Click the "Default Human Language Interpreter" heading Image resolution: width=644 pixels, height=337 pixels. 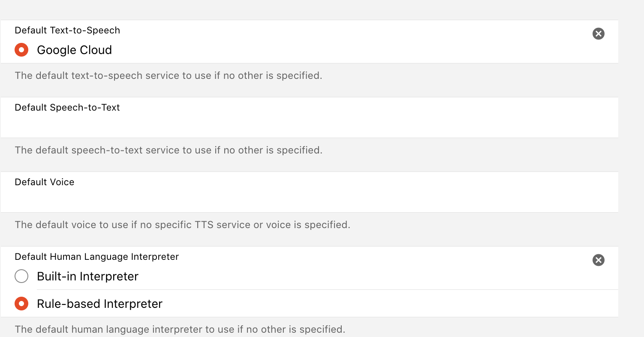click(x=96, y=257)
